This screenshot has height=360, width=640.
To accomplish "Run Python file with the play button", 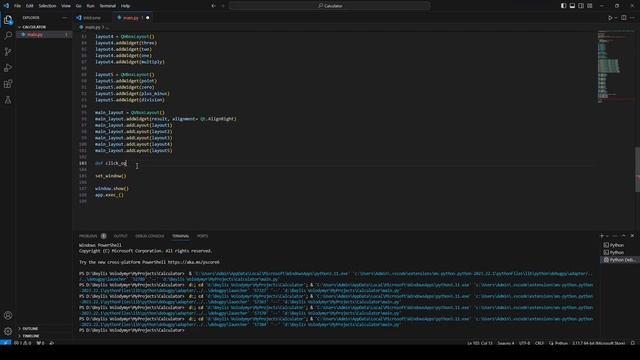I will click(x=610, y=18).
